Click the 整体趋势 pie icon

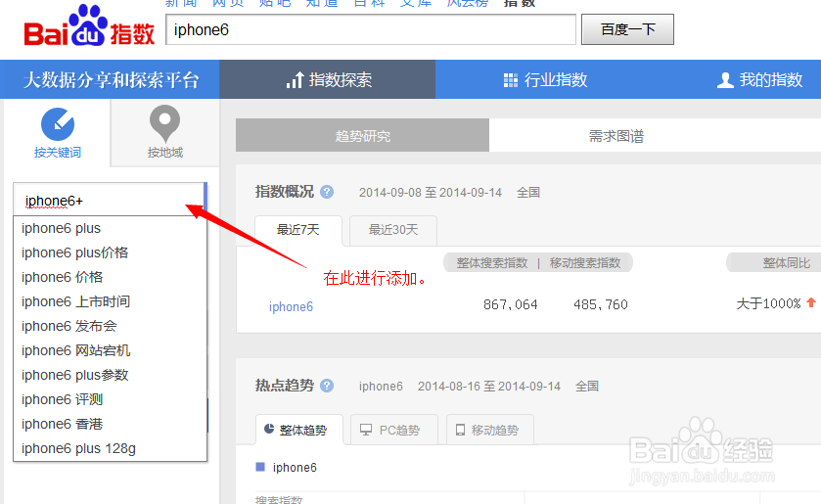tap(269, 429)
